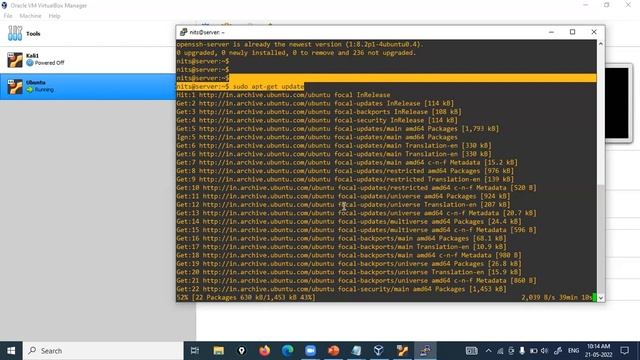Open the Action Center notifications icon

pos(624,351)
